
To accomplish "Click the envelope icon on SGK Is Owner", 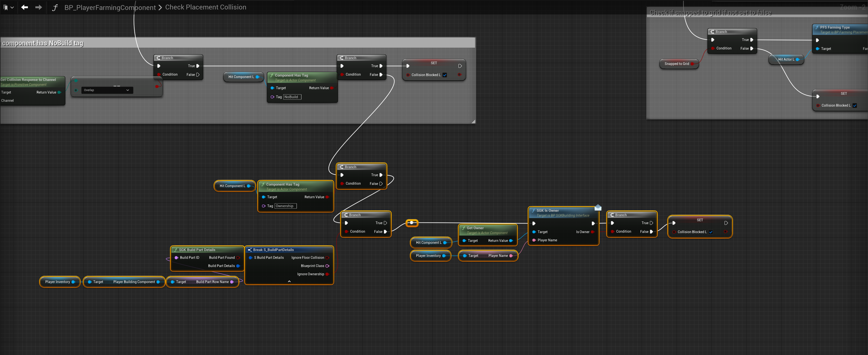I will click(598, 207).
